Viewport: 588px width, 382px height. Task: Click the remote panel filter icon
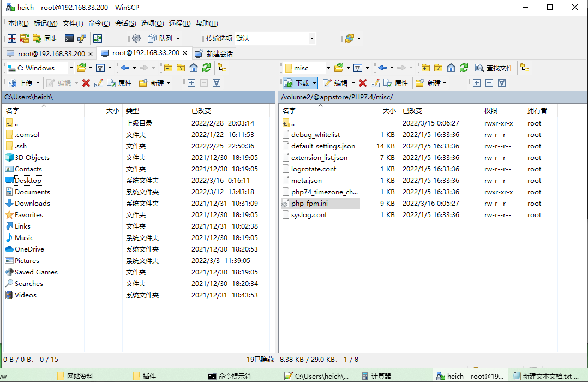click(358, 68)
